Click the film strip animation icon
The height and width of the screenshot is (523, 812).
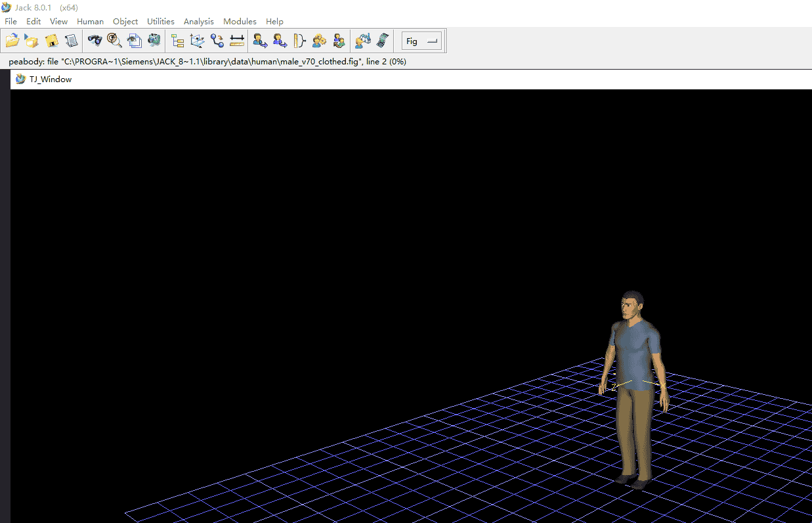(x=383, y=41)
